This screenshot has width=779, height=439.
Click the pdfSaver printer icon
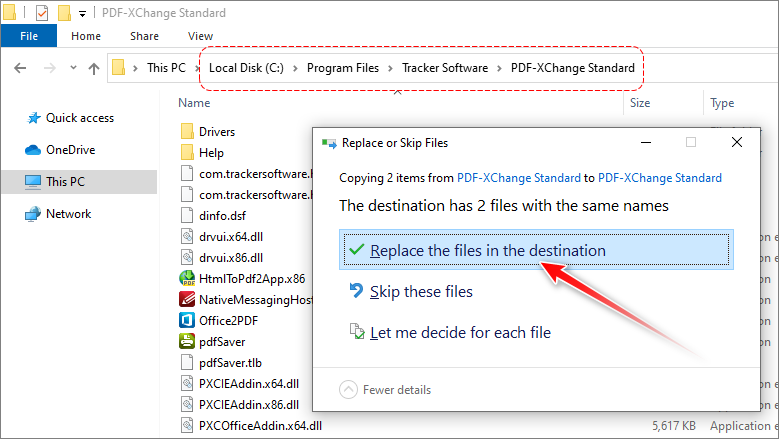(x=187, y=341)
